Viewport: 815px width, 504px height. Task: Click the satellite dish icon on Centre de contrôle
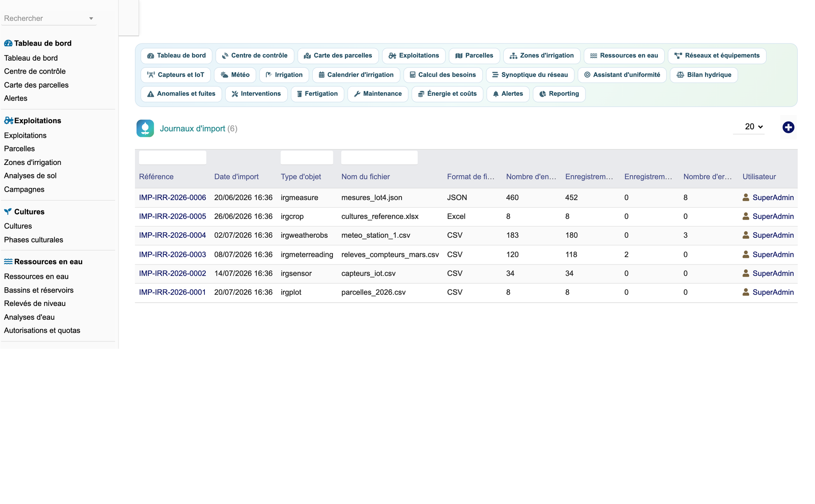[x=225, y=56]
